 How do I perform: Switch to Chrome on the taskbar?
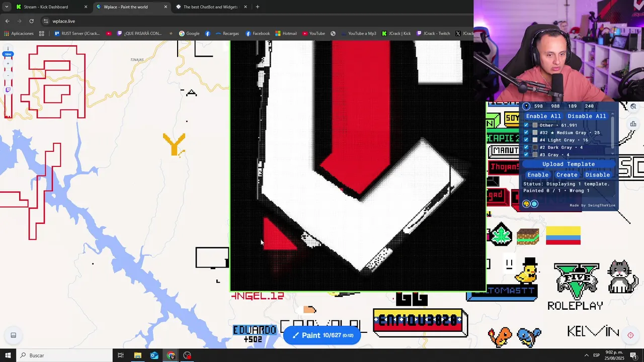tap(171, 355)
